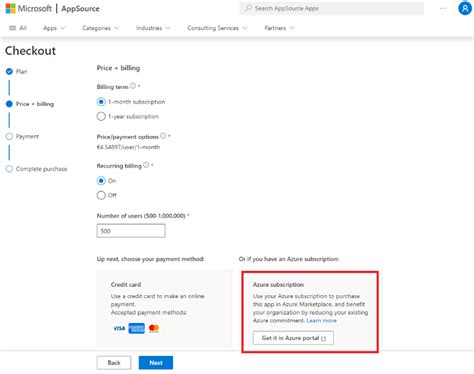The width and height of the screenshot is (474, 374).
Task: Turn recurring billing Off
Action: 101,195
